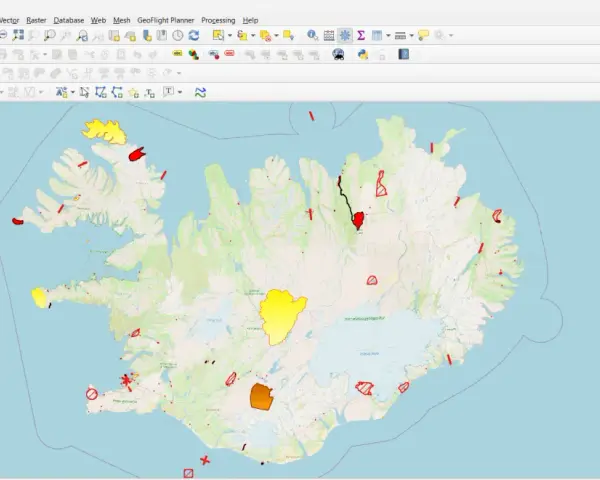Click the red X marker off south coast

pos(205,460)
